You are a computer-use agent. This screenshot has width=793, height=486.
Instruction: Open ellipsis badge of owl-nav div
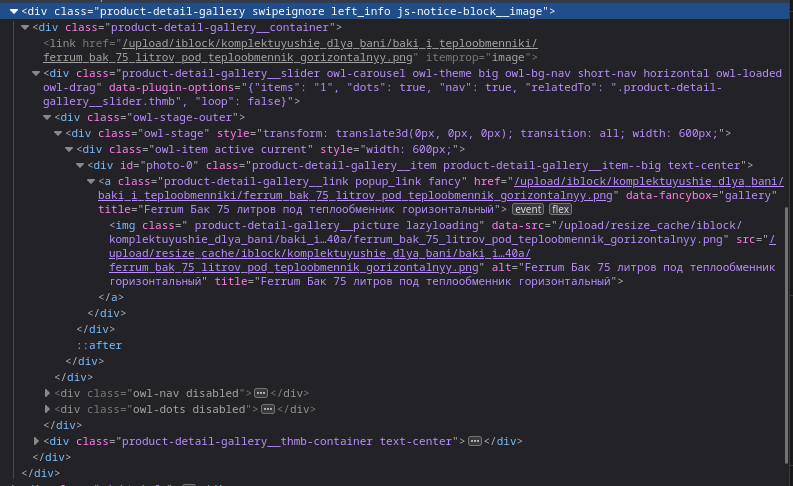point(261,393)
